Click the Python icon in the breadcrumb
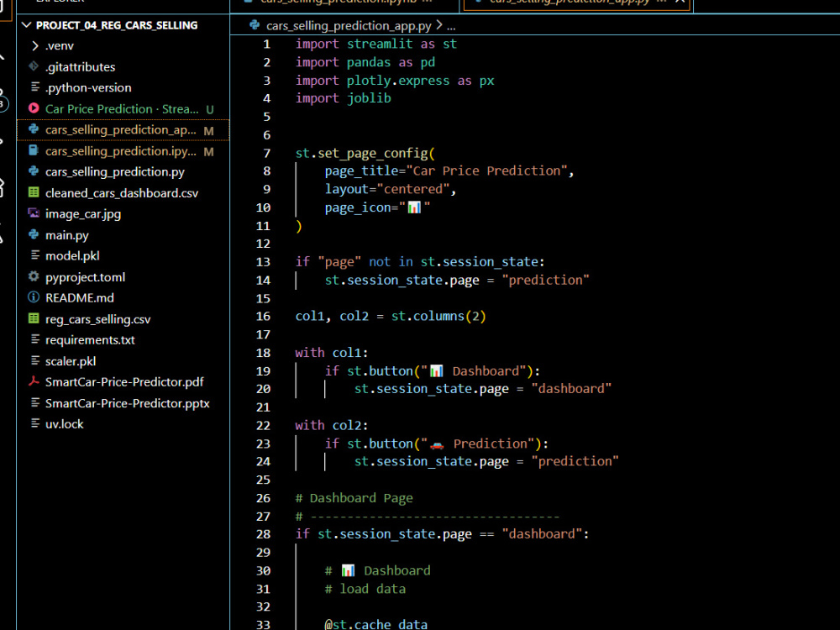The image size is (840, 630). coord(255,25)
